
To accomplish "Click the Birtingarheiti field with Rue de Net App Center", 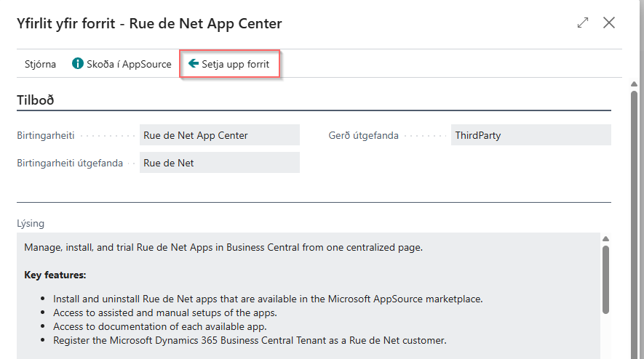I will pyautogui.click(x=219, y=135).
